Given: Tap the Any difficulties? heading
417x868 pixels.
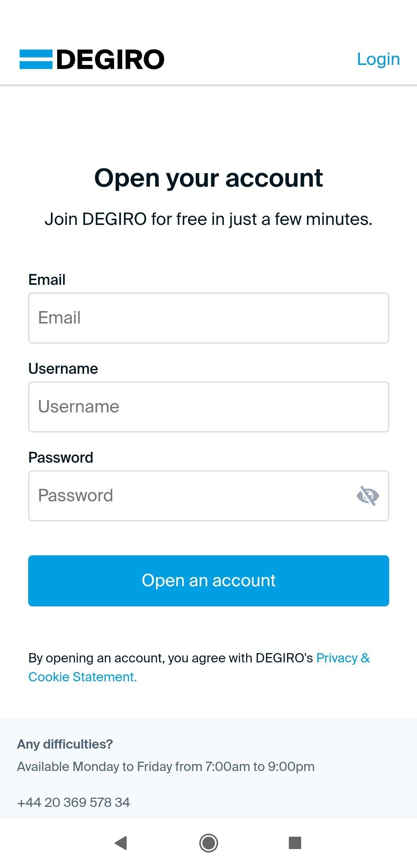Looking at the screenshot, I should (x=65, y=744).
